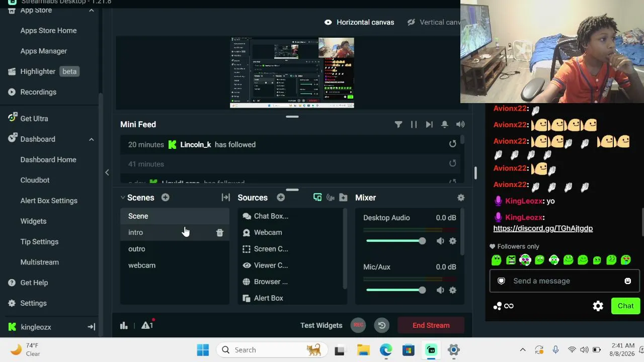The image size is (644, 362).
Task: Toggle Vertical canvas visibility
Action: (411, 22)
